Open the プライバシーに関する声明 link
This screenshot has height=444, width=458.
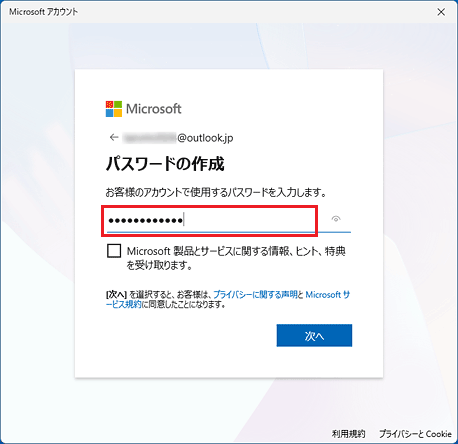click(x=255, y=295)
